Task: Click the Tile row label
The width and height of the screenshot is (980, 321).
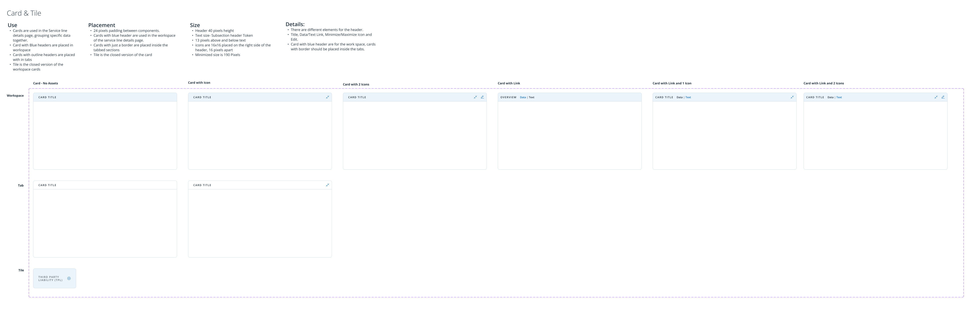Action: [x=21, y=270]
